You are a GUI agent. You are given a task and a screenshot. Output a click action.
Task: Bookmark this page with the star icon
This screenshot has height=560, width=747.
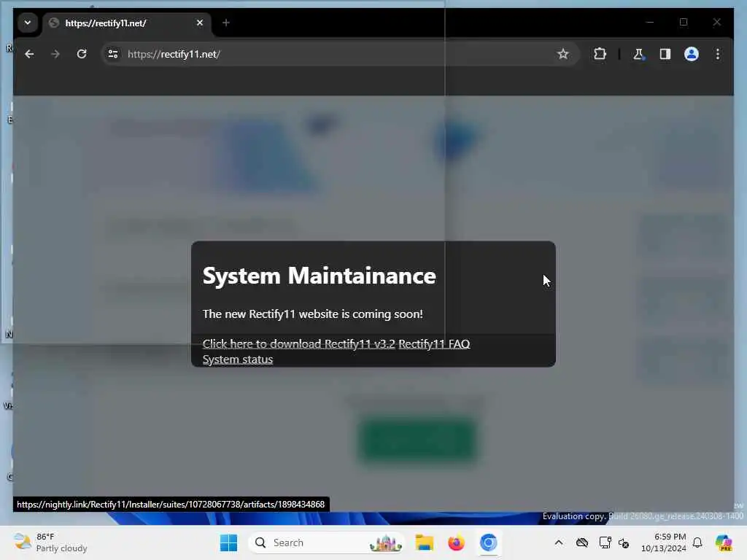pos(562,54)
